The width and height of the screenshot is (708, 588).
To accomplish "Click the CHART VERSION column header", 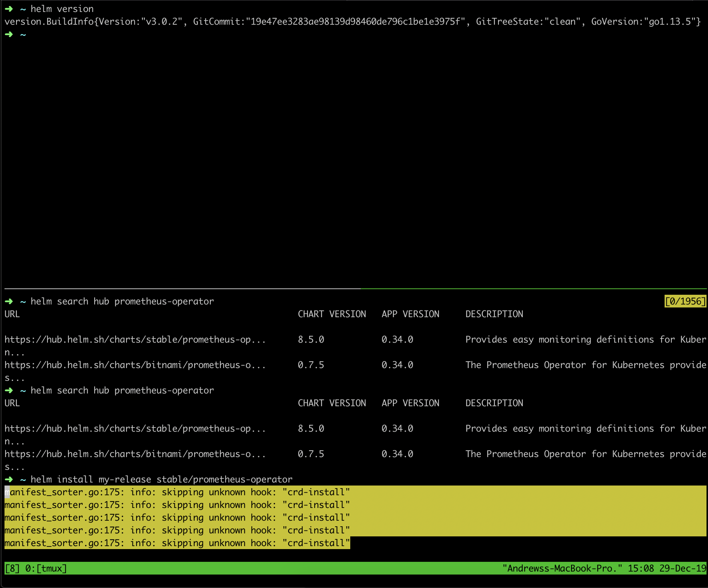I will [332, 314].
